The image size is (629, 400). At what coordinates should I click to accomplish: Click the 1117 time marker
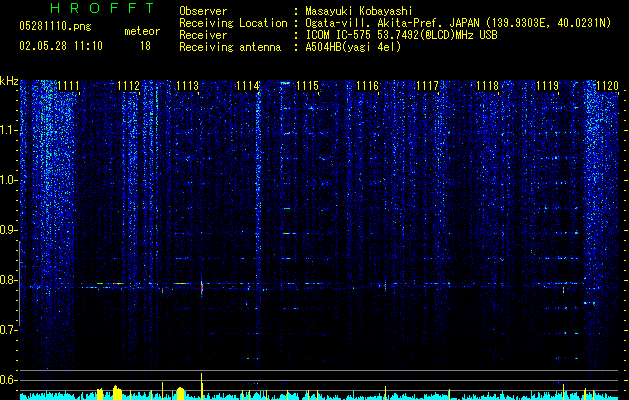click(x=428, y=86)
